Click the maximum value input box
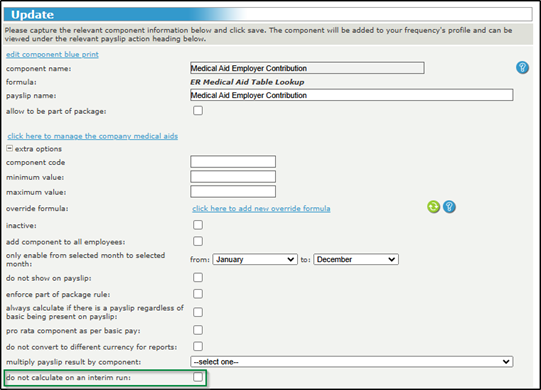Viewport: 541px width, 390px height. (233, 192)
